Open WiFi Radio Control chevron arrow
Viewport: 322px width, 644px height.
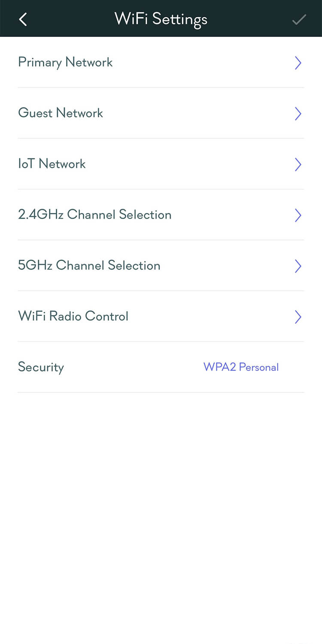point(298,317)
